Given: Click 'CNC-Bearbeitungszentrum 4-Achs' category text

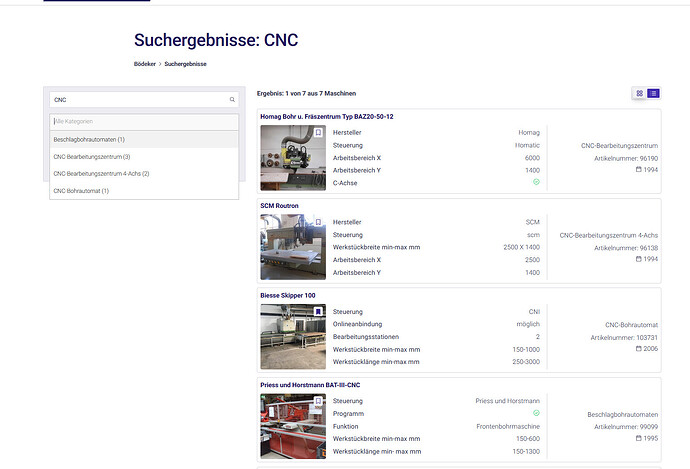Looking at the screenshot, I should coord(609,235).
